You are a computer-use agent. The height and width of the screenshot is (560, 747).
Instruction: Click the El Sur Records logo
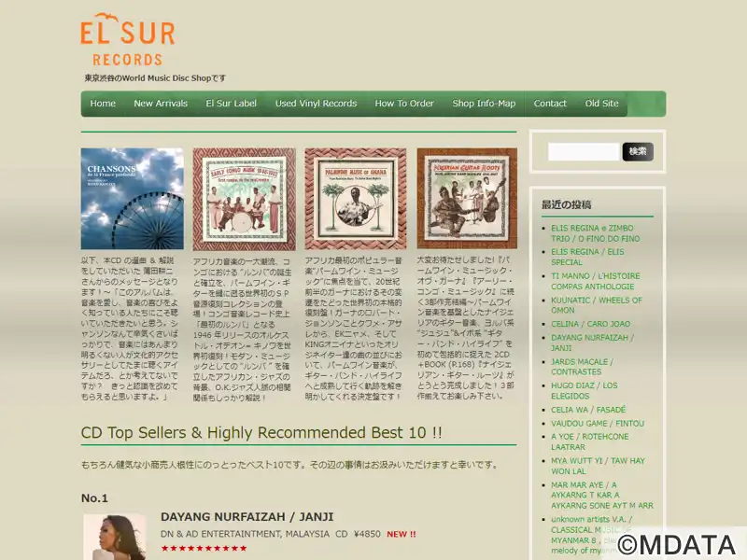(x=128, y=39)
